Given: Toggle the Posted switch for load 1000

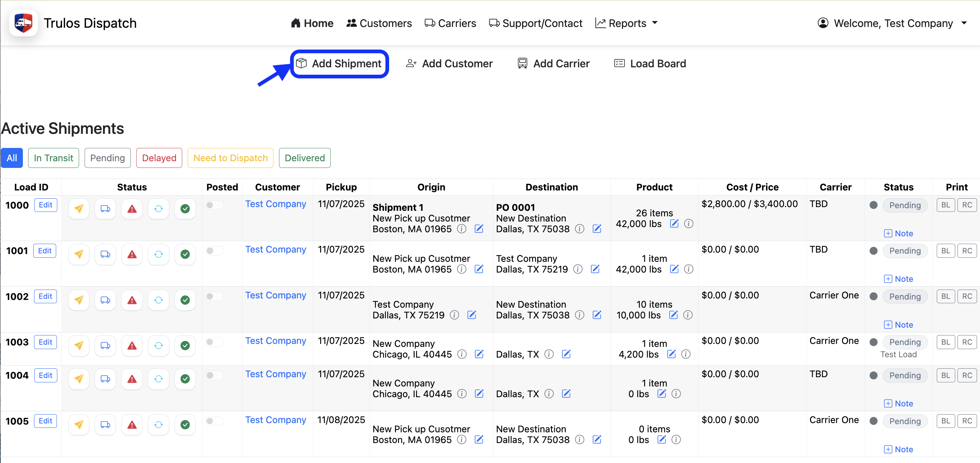Looking at the screenshot, I should (214, 205).
